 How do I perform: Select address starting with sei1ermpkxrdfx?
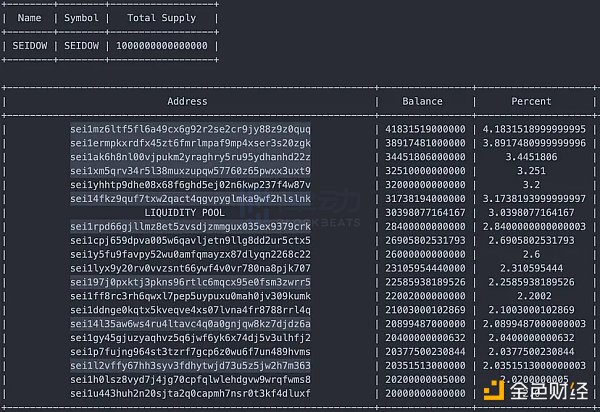(x=190, y=143)
